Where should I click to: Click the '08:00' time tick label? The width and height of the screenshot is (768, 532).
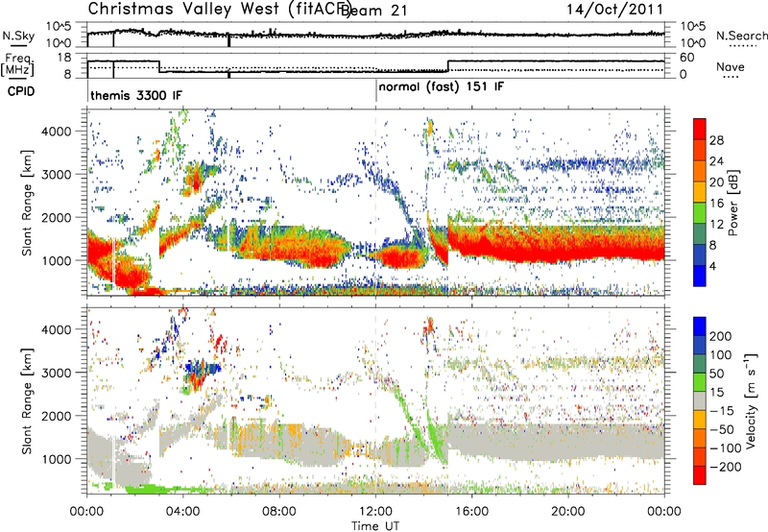pyautogui.click(x=279, y=512)
